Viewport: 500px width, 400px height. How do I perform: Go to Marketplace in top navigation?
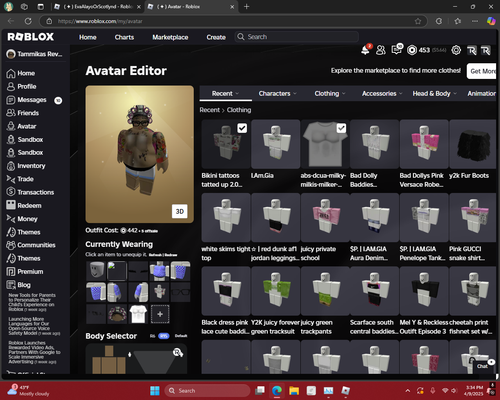(x=170, y=37)
